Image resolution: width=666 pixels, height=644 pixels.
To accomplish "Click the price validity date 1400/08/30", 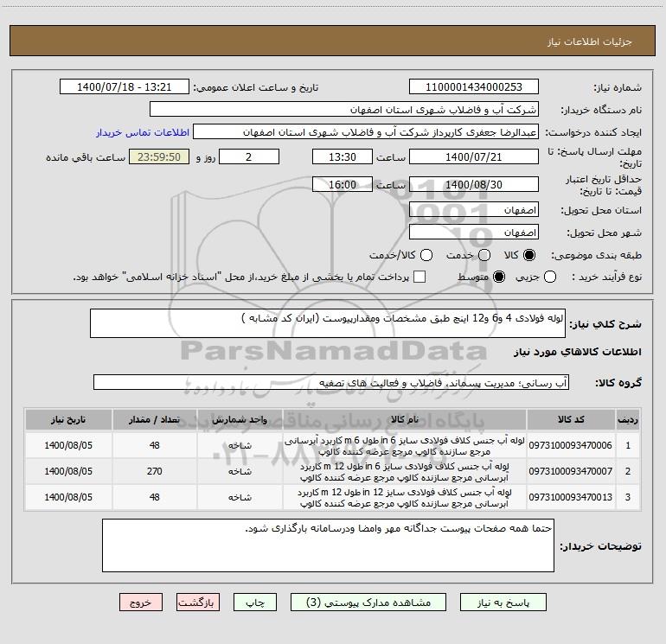I will tap(474, 184).
